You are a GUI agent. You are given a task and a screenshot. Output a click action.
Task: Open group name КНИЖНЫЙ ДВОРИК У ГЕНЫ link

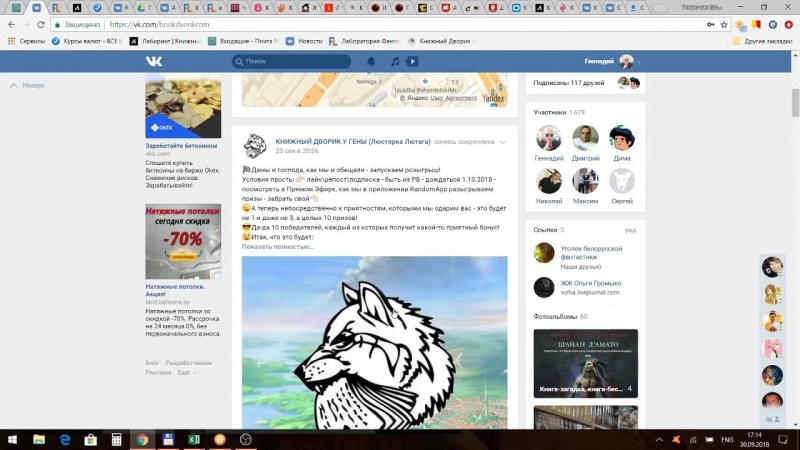[x=353, y=141]
